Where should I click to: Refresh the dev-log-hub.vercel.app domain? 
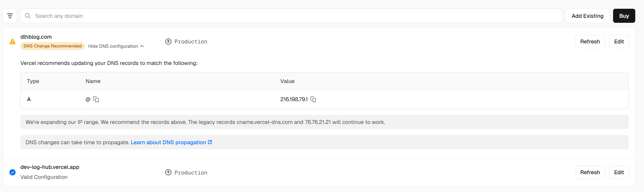pyautogui.click(x=590, y=172)
